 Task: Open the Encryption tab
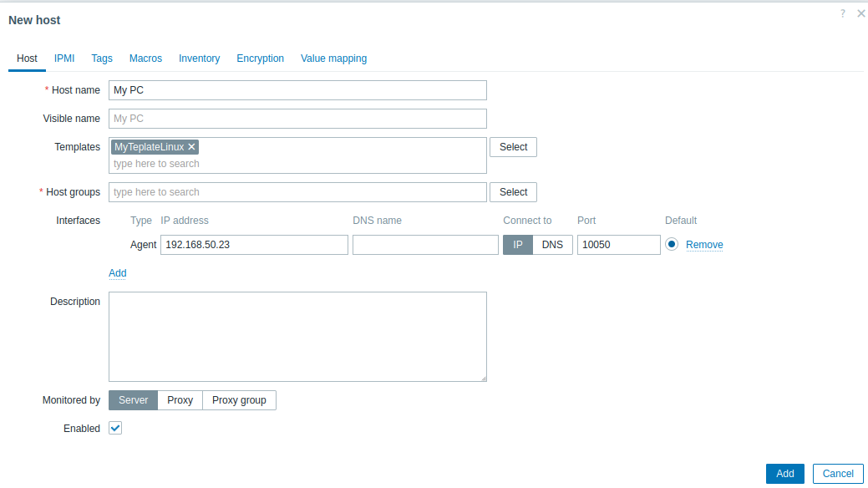260,58
